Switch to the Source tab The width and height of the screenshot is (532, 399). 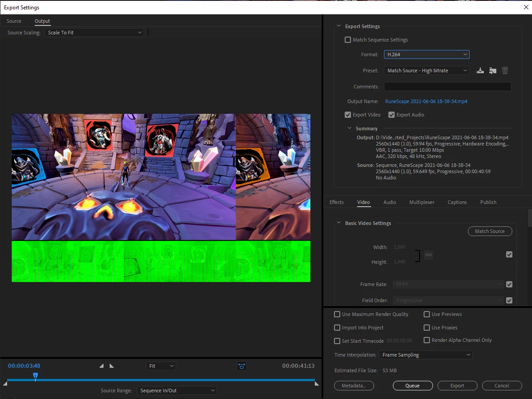point(14,21)
